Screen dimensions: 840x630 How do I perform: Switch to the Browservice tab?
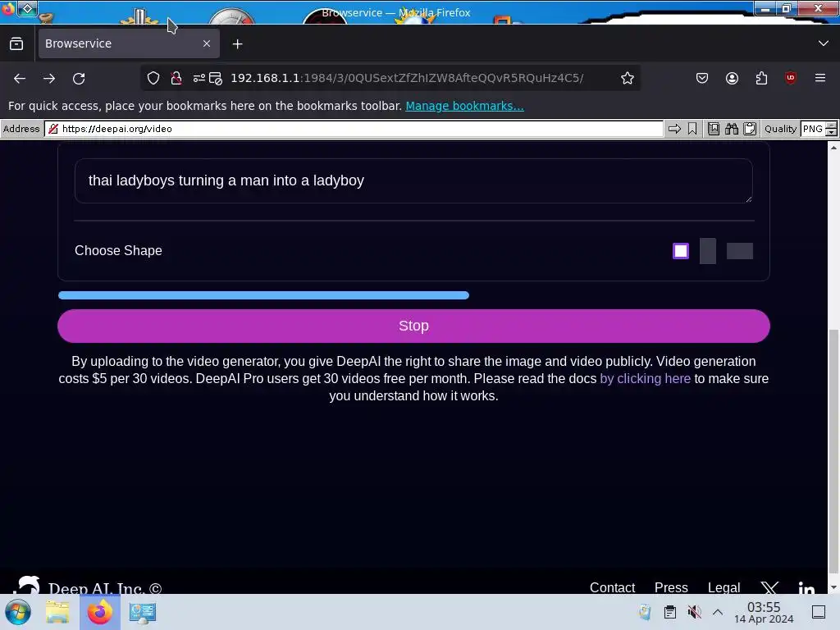(x=129, y=44)
